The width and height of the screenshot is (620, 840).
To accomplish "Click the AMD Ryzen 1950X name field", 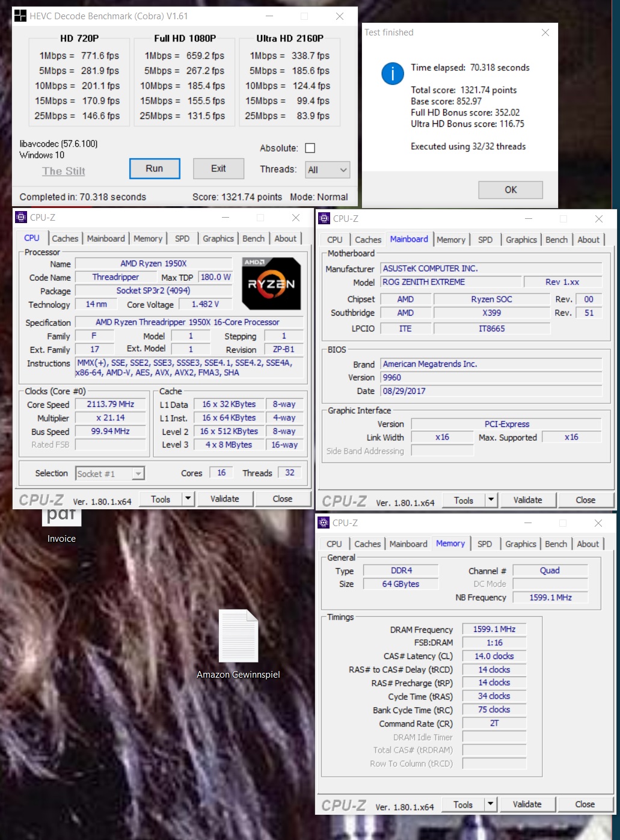I will (x=153, y=263).
